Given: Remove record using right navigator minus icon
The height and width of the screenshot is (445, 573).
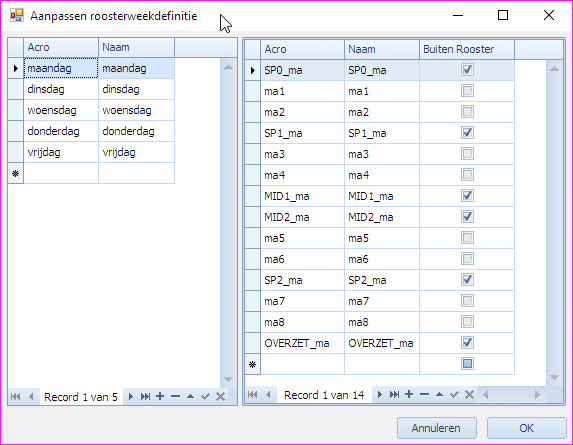Looking at the screenshot, I should point(424,394).
